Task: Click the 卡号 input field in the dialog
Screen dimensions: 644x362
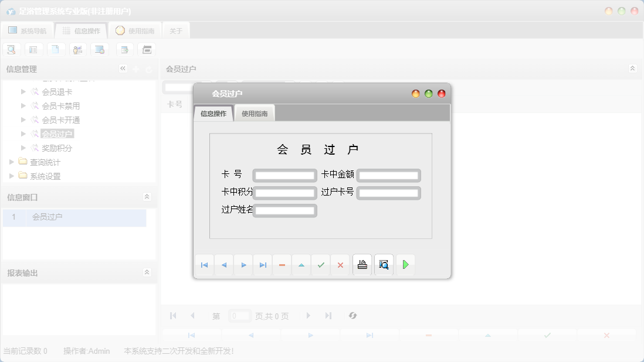Action: tap(284, 175)
